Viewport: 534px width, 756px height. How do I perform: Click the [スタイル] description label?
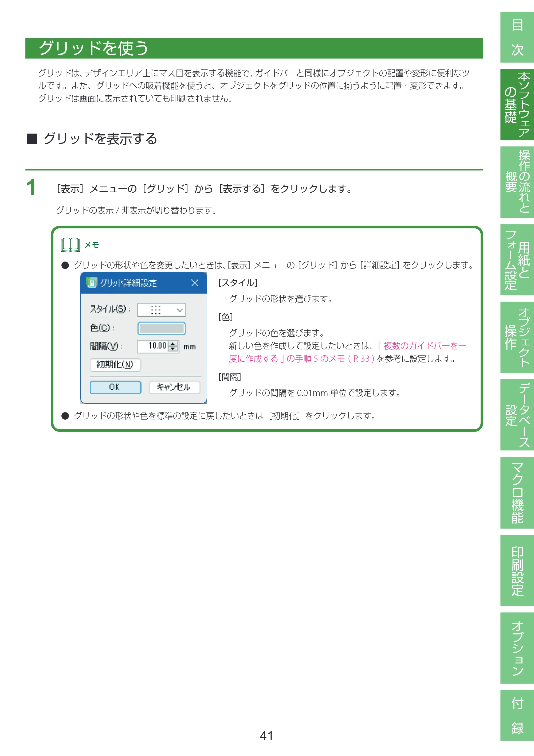pos(238,283)
